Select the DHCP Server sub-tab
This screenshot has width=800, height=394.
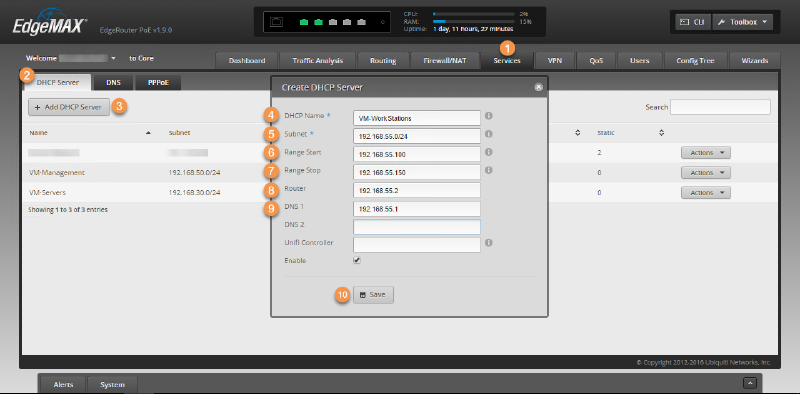[58, 82]
